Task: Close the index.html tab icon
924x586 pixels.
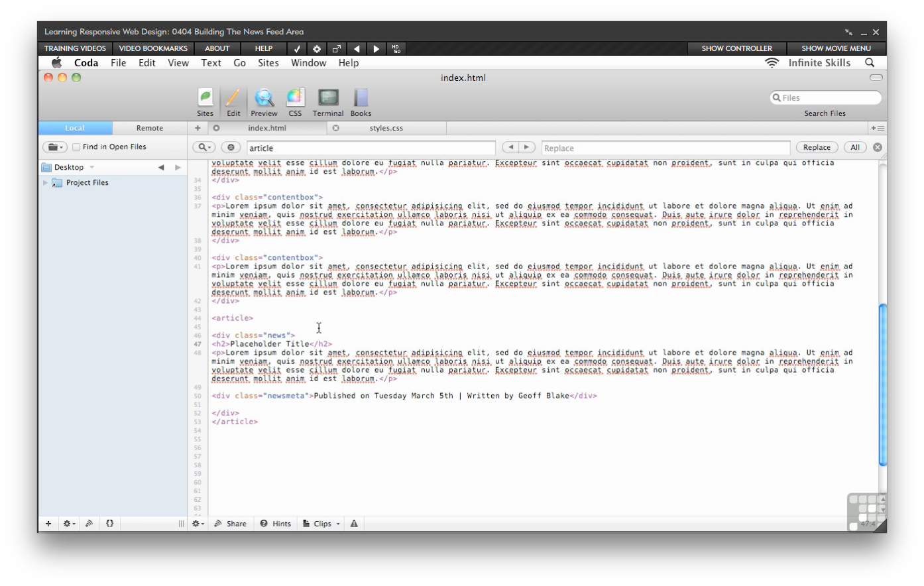Action: [216, 128]
